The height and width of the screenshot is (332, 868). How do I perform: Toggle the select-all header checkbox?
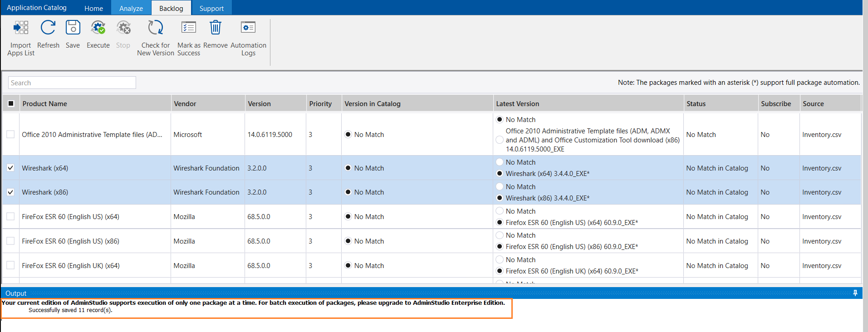pos(11,103)
